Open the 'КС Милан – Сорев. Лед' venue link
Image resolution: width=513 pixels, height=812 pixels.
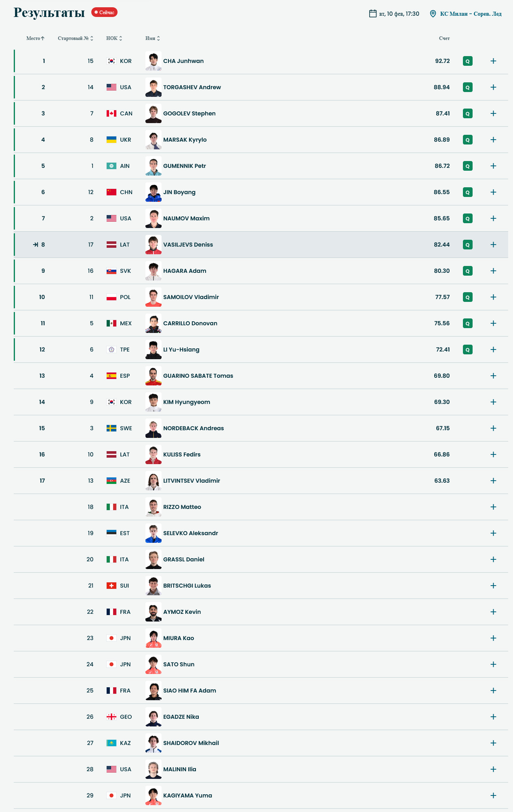[471, 14]
